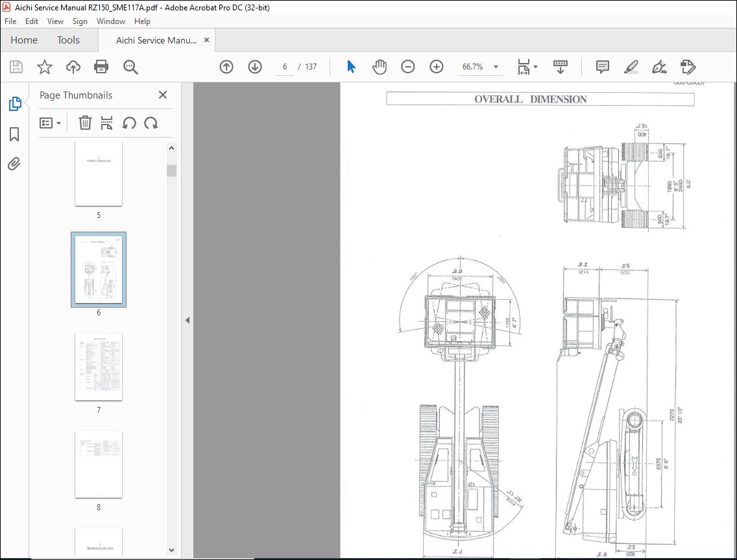Rotate page counterclockwise

129,123
